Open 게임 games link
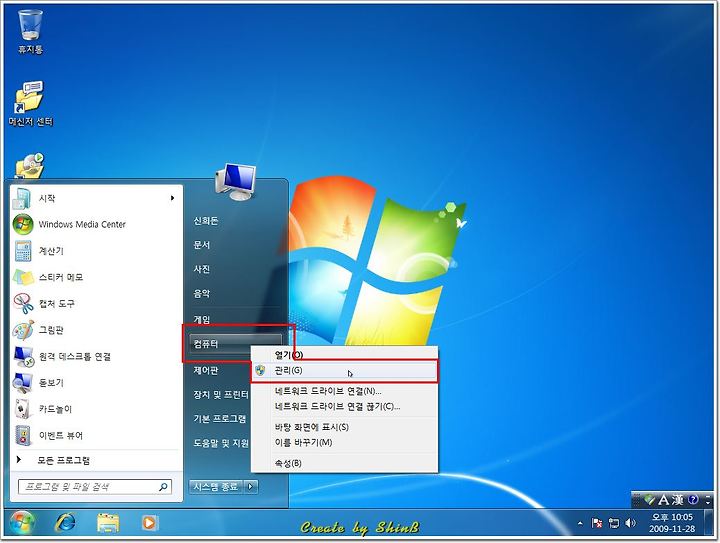The width and height of the screenshot is (720, 543). click(x=202, y=319)
